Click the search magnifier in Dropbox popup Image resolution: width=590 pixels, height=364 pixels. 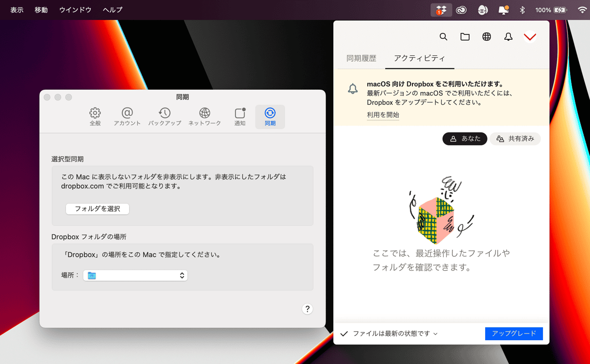pos(443,36)
